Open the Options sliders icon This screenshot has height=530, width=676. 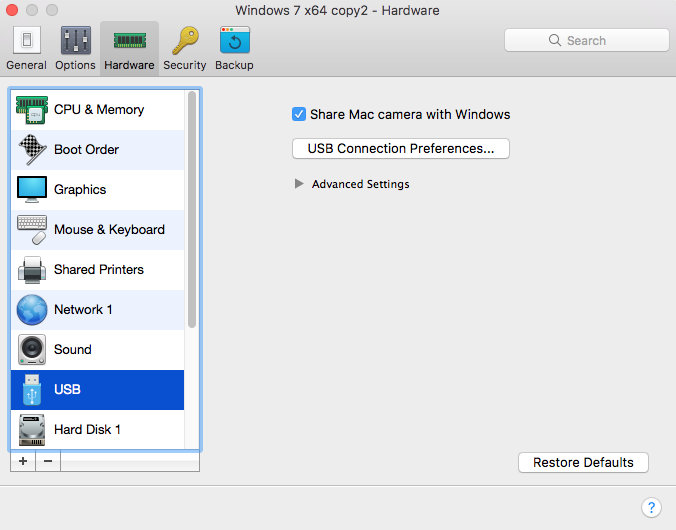[x=75, y=40]
